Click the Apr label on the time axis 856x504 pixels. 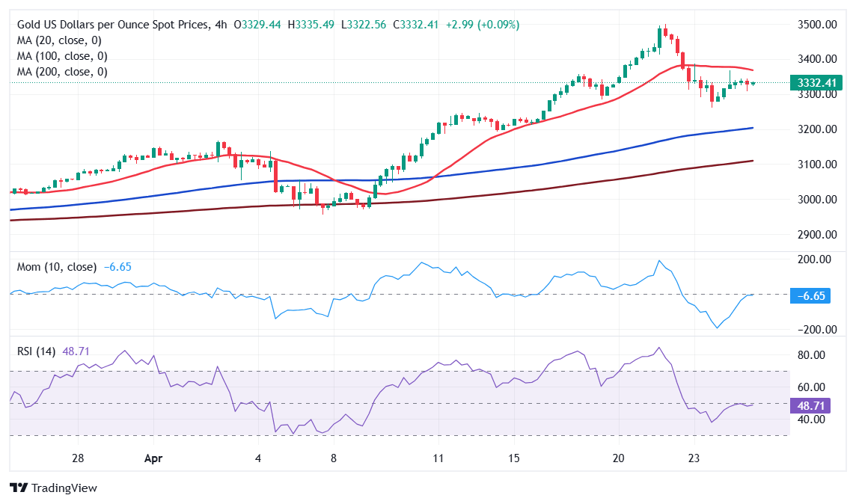pyautogui.click(x=153, y=458)
